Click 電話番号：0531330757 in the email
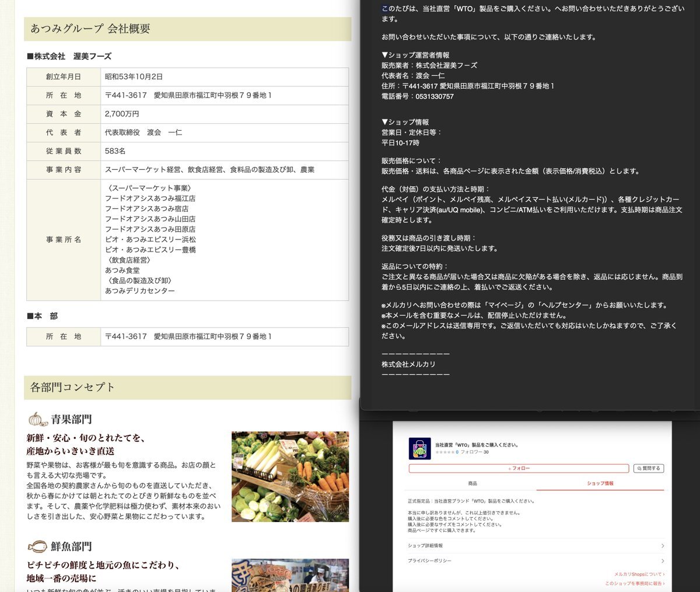Image resolution: width=700 pixels, height=592 pixels. coord(418,96)
